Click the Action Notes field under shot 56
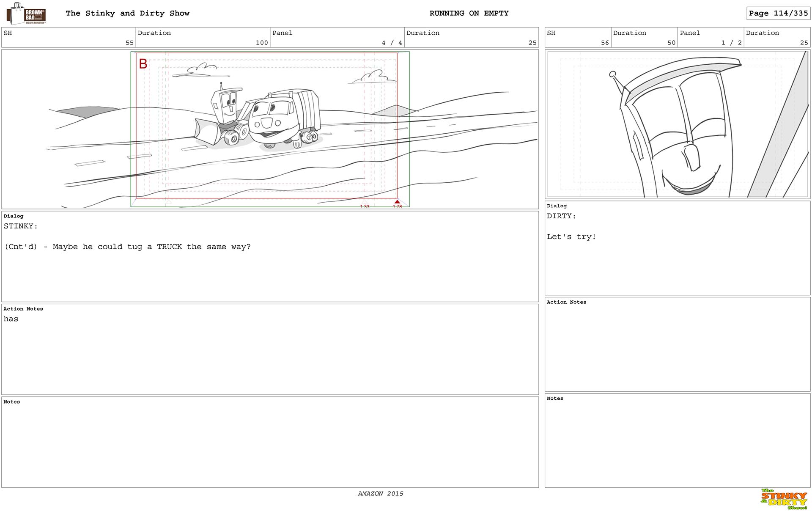 (x=678, y=344)
